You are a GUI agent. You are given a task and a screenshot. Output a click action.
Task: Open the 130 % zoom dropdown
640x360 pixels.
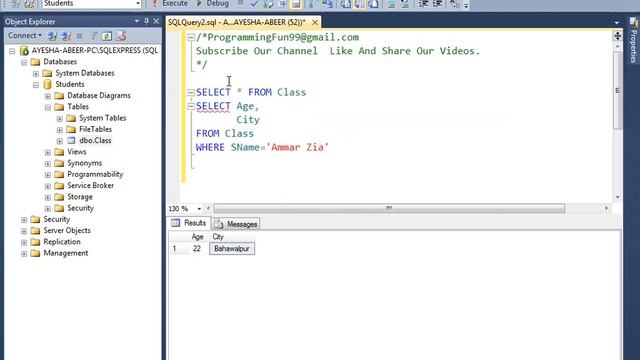pos(199,209)
